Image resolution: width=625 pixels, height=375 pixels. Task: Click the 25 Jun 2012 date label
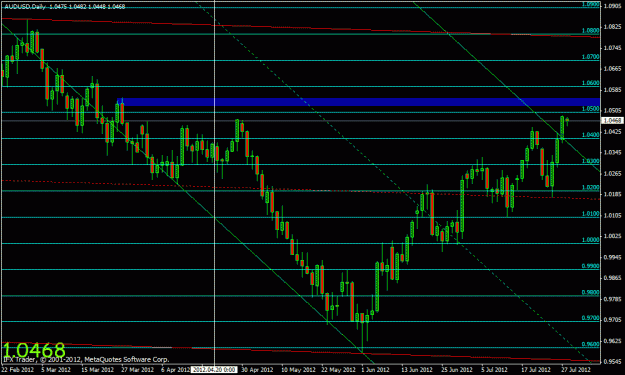click(457, 369)
